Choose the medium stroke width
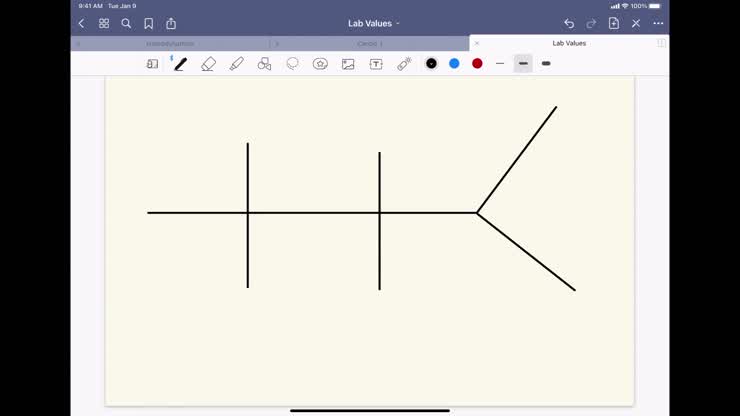 pyautogui.click(x=523, y=63)
